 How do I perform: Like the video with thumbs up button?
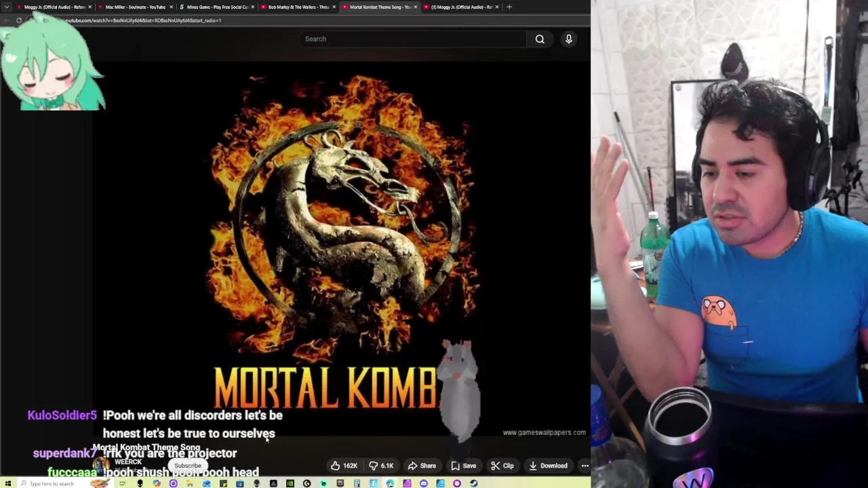point(344,466)
